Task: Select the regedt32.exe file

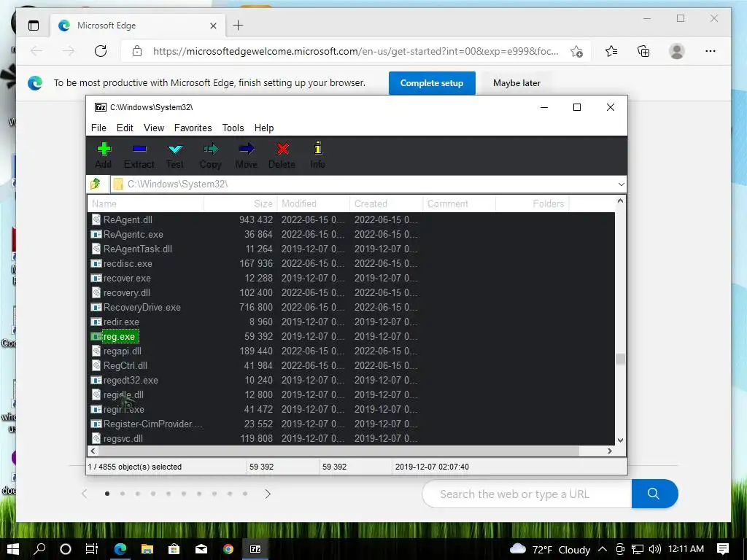Action: pyautogui.click(x=131, y=381)
